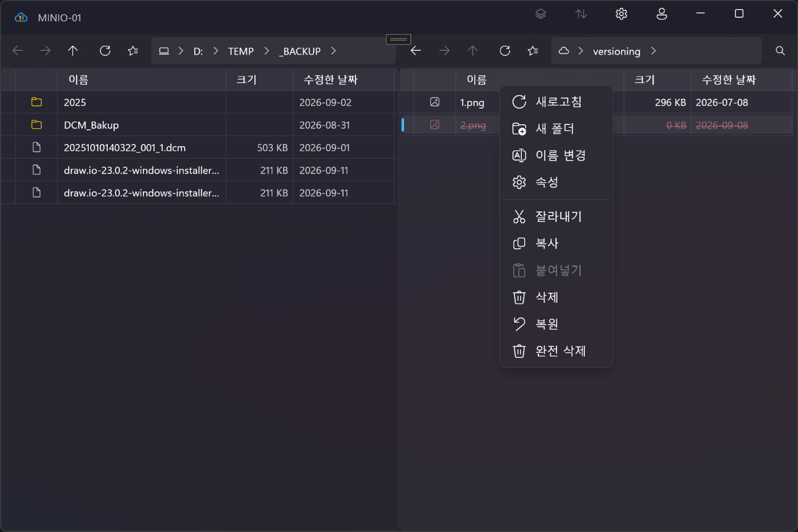Viewport: 798px width, 532px height.
Task: Sort left pane by 수정한 날짜 column
Action: pyautogui.click(x=344, y=80)
